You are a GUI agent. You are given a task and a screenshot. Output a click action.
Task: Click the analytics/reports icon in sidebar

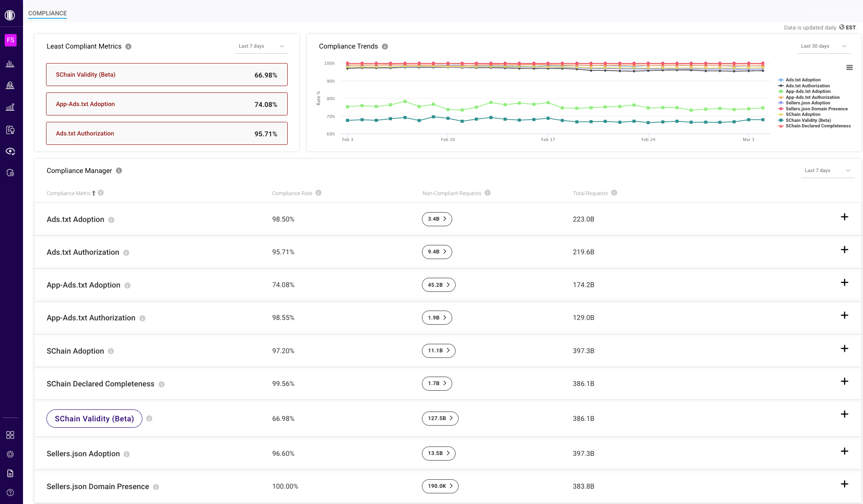point(11,107)
